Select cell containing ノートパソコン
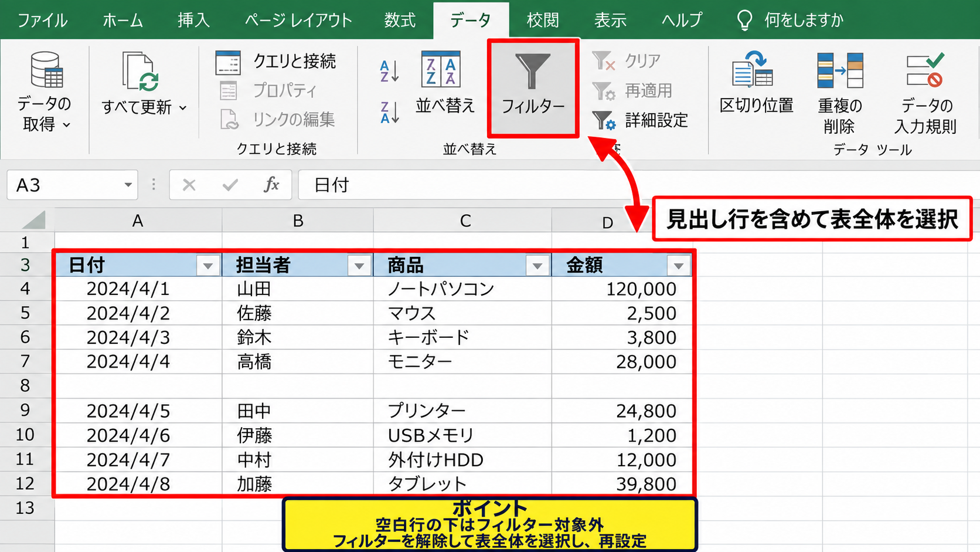This screenshot has width=980, height=552. [463, 289]
